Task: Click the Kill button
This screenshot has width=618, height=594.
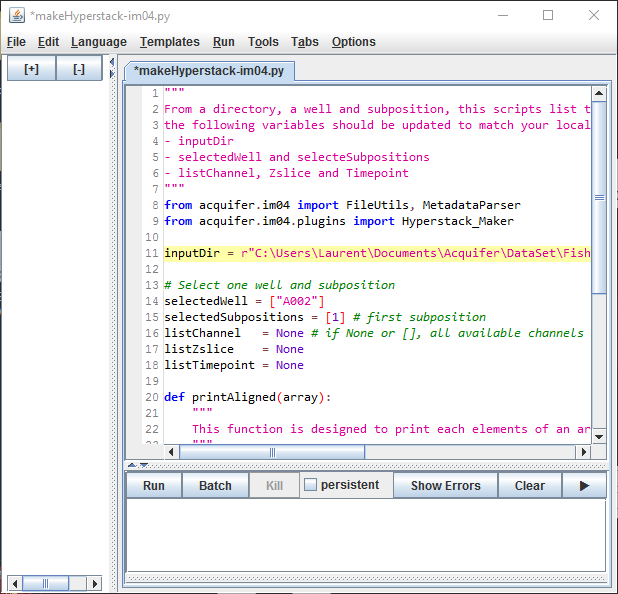Action: click(x=274, y=485)
